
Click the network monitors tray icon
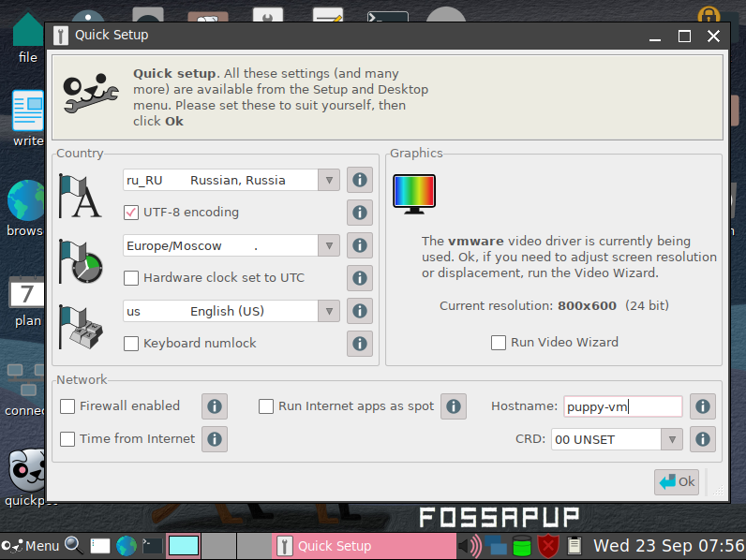click(496, 546)
